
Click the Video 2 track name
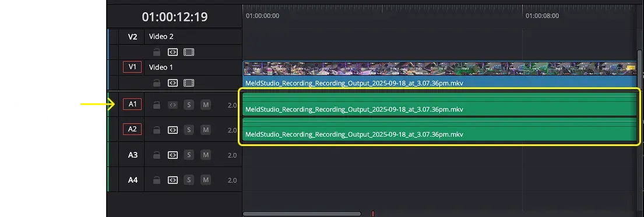point(161,37)
